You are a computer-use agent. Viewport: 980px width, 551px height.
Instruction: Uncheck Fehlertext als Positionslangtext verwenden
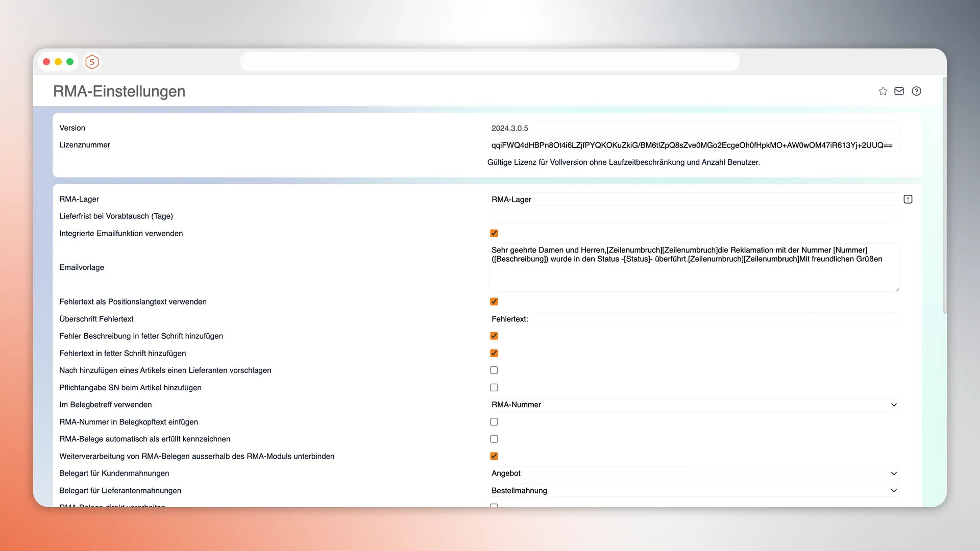[x=494, y=302]
